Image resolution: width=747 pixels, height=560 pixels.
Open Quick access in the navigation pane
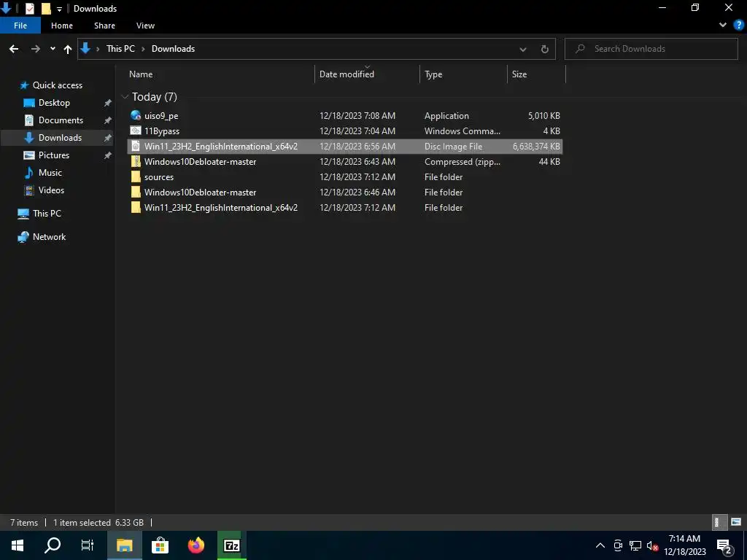click(x=57, y=85)
